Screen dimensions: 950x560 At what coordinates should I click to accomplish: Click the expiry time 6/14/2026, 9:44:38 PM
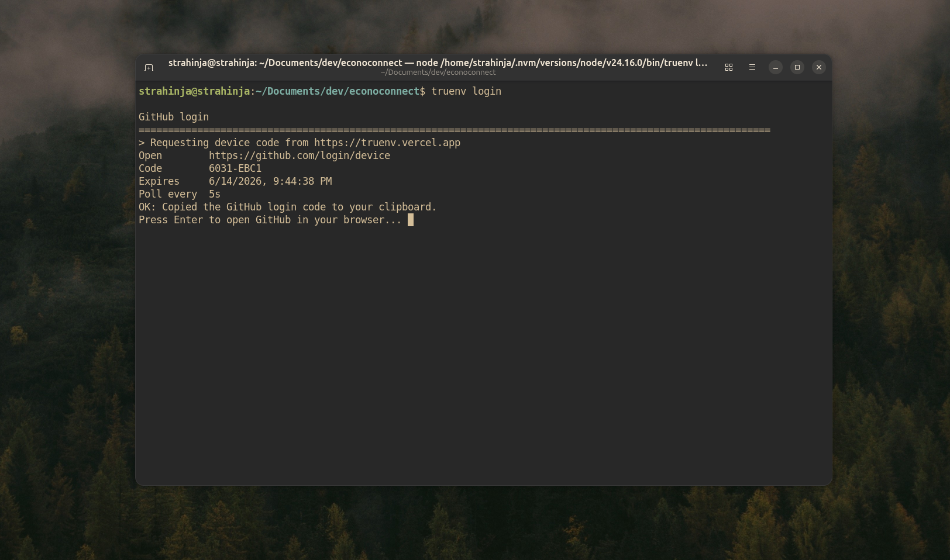[x=270, y=181]
